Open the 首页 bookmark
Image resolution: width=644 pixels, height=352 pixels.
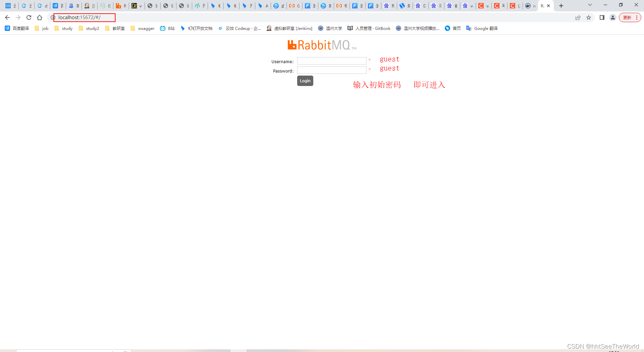(x=453, y=29)
